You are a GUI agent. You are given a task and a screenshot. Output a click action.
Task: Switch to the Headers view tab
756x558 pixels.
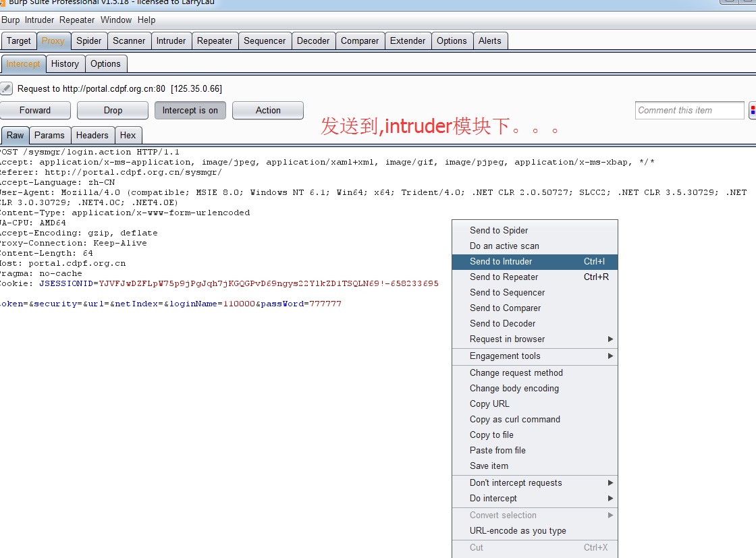click(92, 136)
